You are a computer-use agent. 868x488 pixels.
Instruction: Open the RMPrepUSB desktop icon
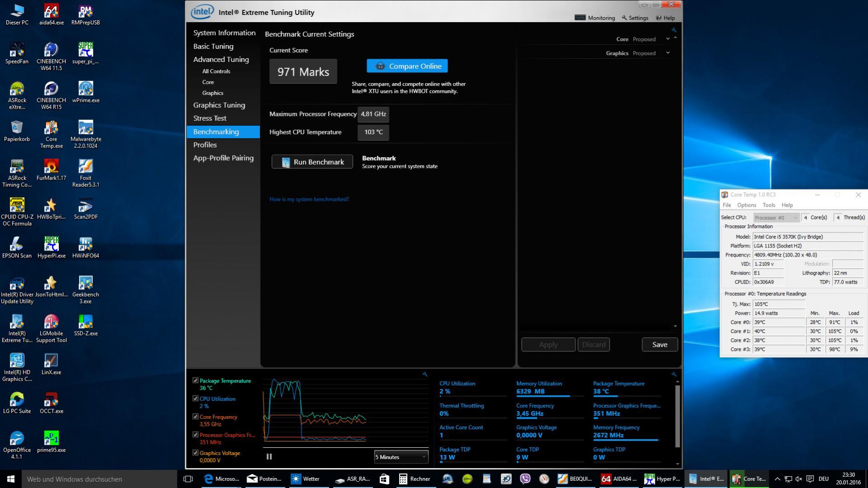point(86,14)
